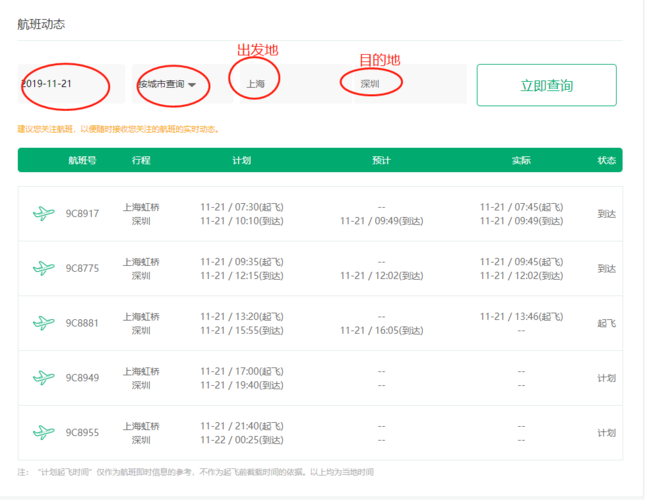Screen dimensions: 645x500
Task: Click the departure city field 上海
Action: [x=256, y=85]
